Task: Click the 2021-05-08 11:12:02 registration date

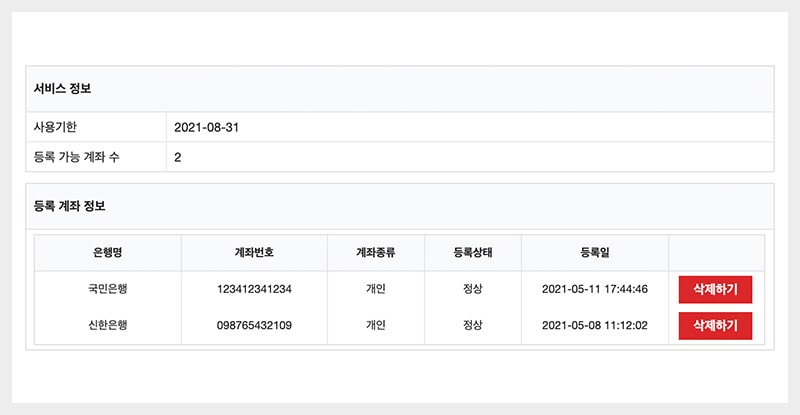Action: 594,326
